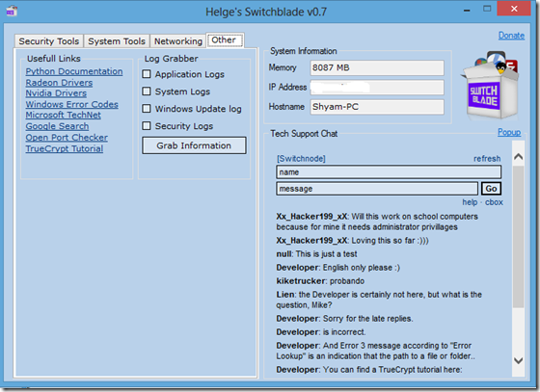Screen dimensions: 540x392
Task: Click the window title "Helge's Switchblade v0.7"
Action: (266, 12)
